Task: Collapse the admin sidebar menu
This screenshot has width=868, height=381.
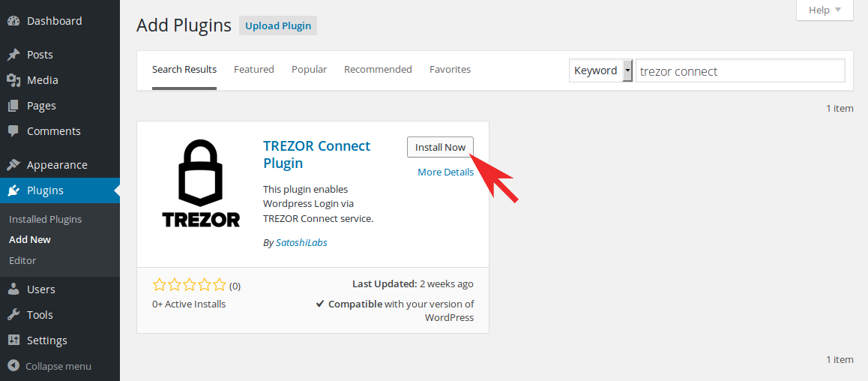Action: [x=49, y=367]
